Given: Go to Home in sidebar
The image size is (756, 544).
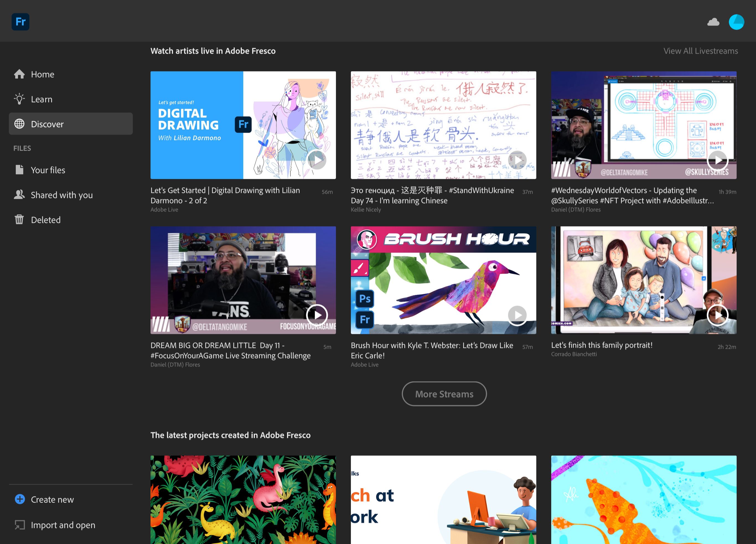Looking at the screenshot, I should coord(71,74).
